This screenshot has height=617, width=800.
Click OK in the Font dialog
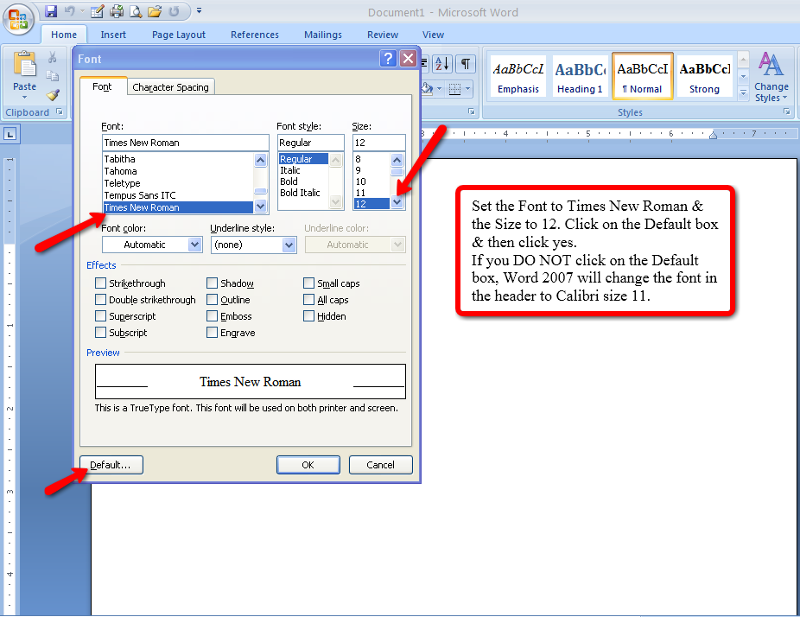coord(308,465)
